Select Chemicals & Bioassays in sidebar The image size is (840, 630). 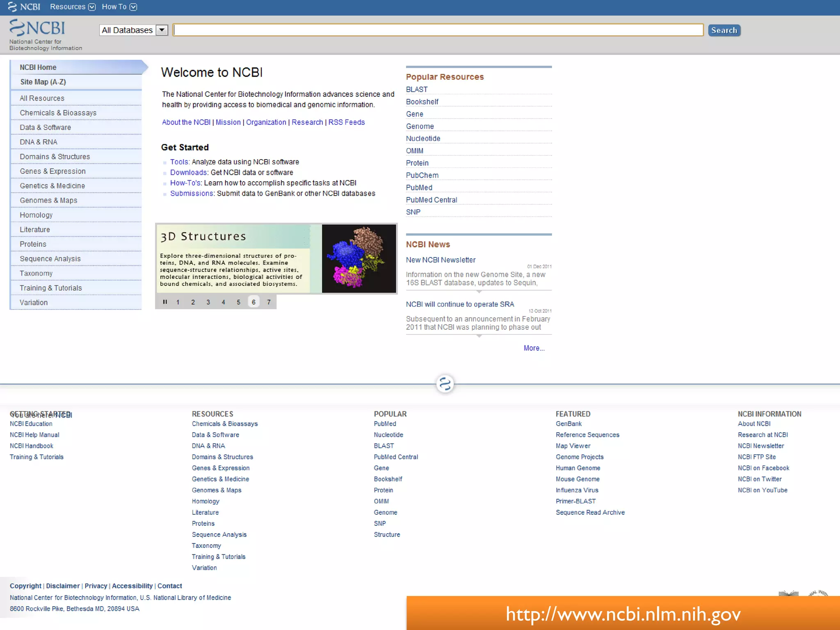[x=76, y=113]
